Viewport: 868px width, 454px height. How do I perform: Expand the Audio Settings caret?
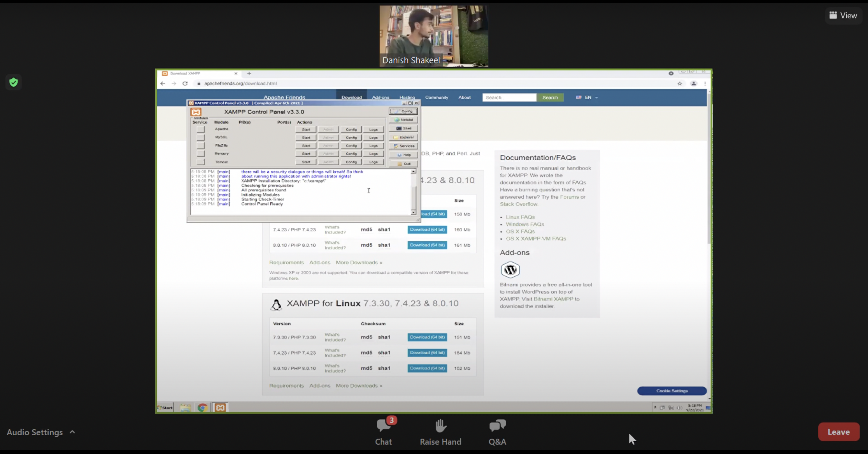pos(72,432)
